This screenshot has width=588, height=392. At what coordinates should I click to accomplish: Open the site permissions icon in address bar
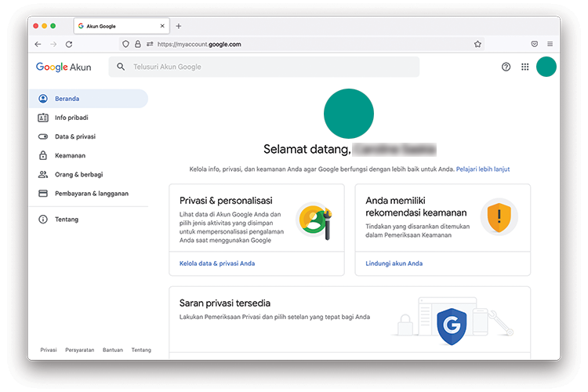[x=150, y=44]
